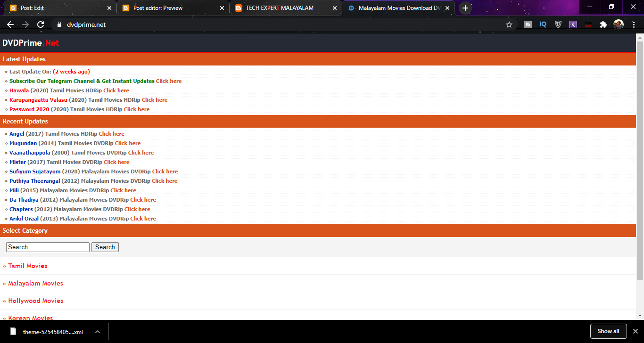Open the Mili (2015) title link
This screenshot has height=343, width=644.
(14, 190)
